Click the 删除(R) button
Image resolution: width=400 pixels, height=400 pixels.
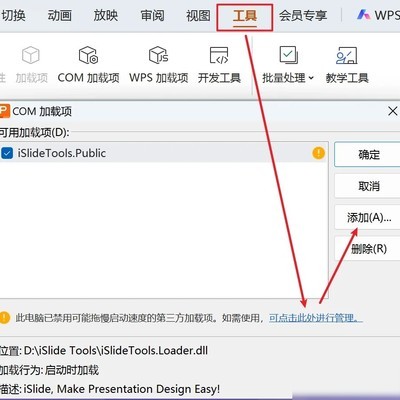[368, 249]
